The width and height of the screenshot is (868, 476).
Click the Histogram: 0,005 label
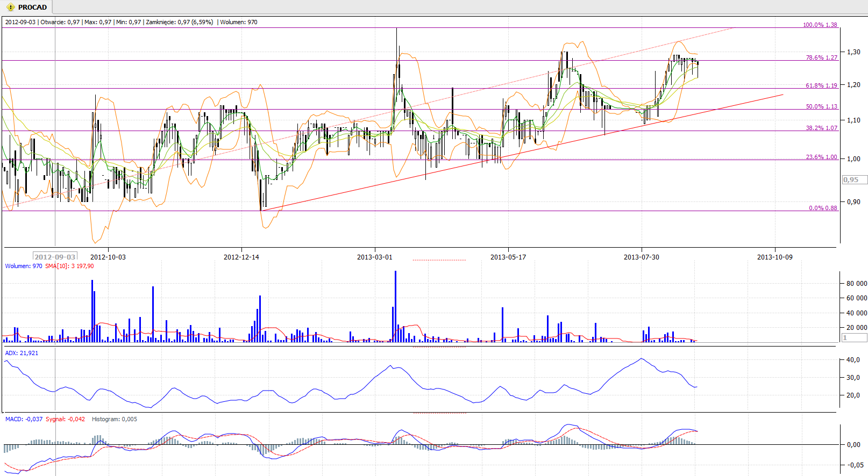(115, 419)
